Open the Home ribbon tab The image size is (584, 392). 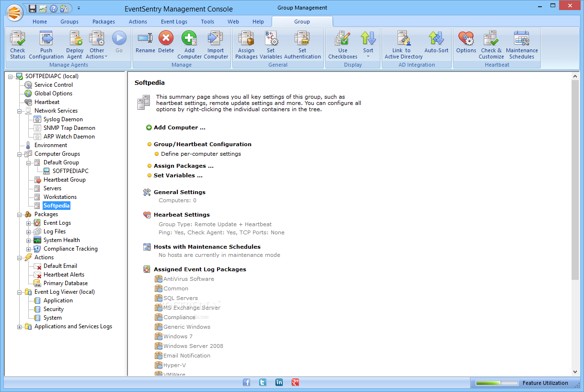[40, 22]
